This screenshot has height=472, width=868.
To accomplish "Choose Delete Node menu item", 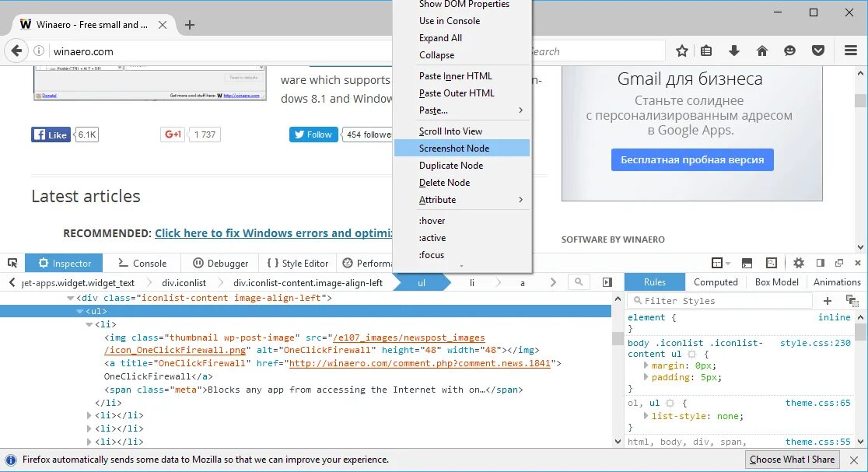I will (462, 183).
